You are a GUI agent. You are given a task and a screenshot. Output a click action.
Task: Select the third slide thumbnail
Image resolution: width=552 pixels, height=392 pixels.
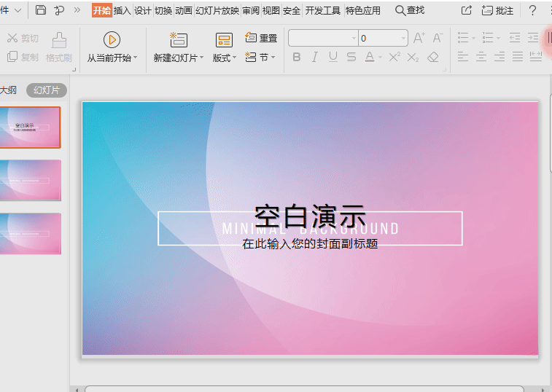(31, 233)
